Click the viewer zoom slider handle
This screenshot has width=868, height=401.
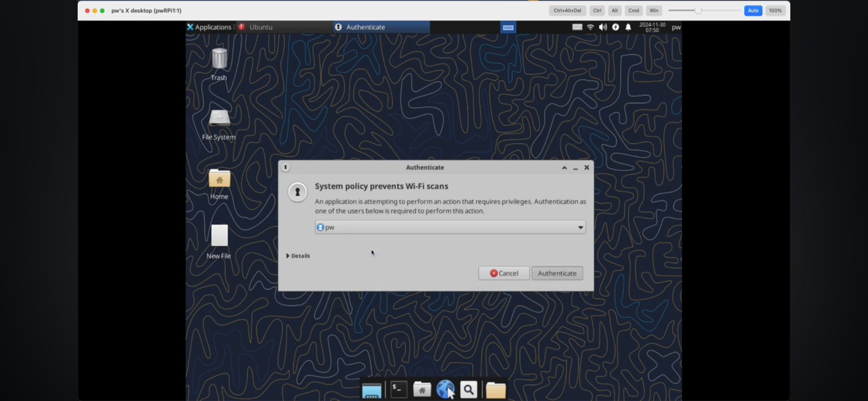tap(698, 11)
